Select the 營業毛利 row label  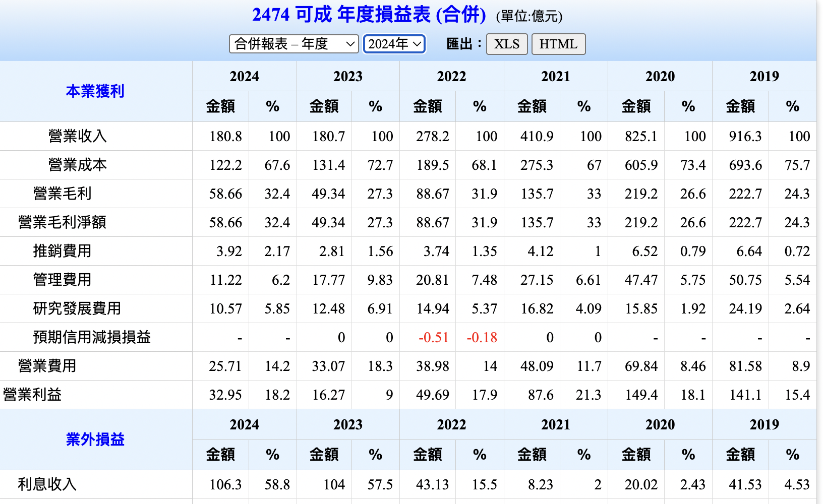click(62, 194)
